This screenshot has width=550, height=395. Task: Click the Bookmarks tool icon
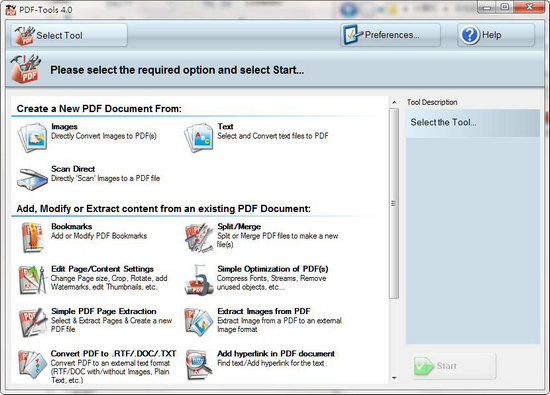click(x=33, y=237)
